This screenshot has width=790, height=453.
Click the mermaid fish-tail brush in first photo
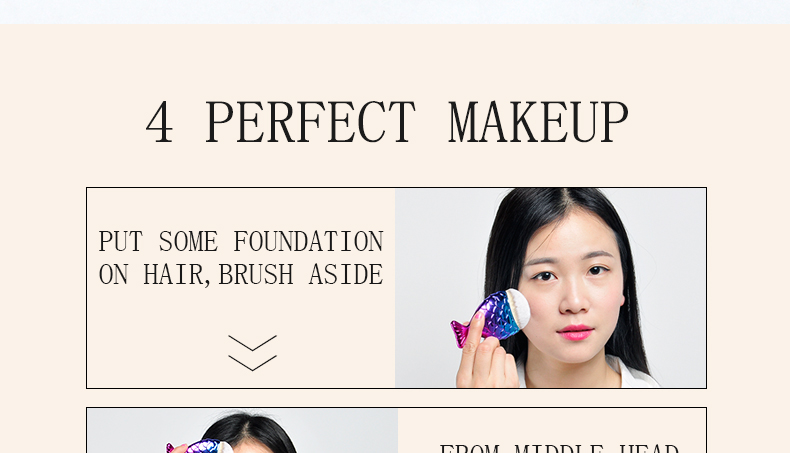[490, 317]
